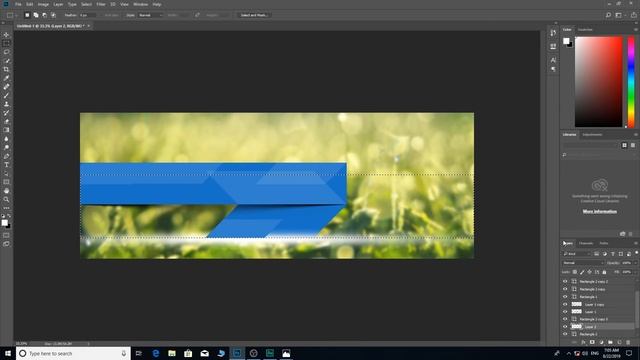Open the tool preset picker
Viewport: 640px width, 360px height.
click(x=12, y=15)
